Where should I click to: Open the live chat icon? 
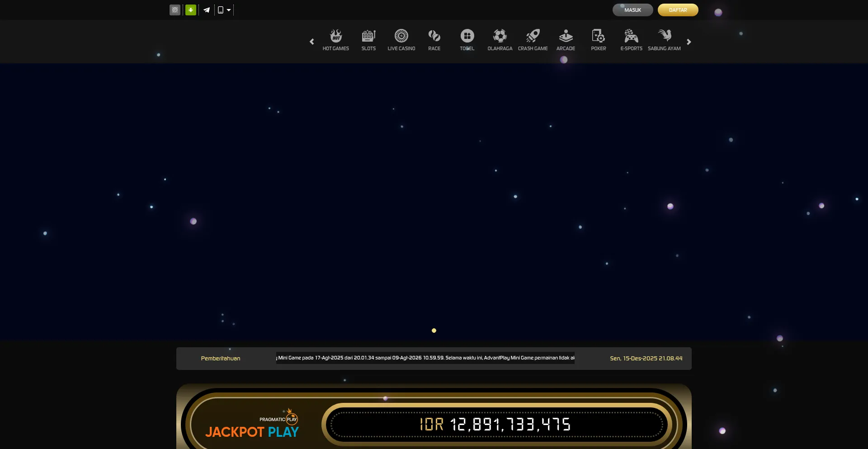click(x=175, y=10)
